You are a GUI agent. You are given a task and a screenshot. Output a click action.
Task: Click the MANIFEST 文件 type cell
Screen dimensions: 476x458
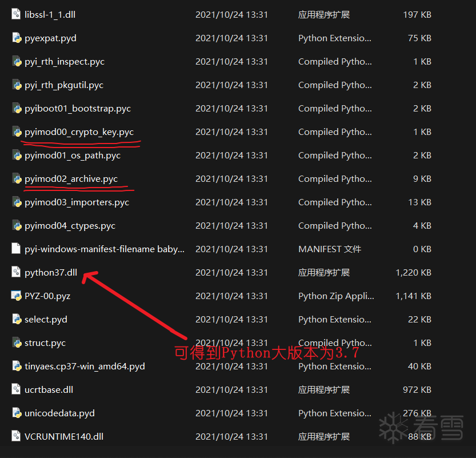click(330, 249)
